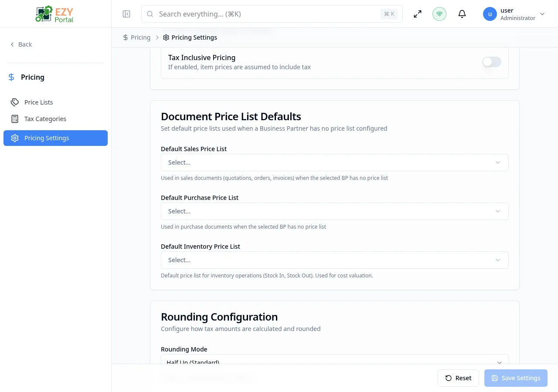Click the green wifi connection status icon
The height and width of the screenshot is (392, 558).
coord(439,14)
